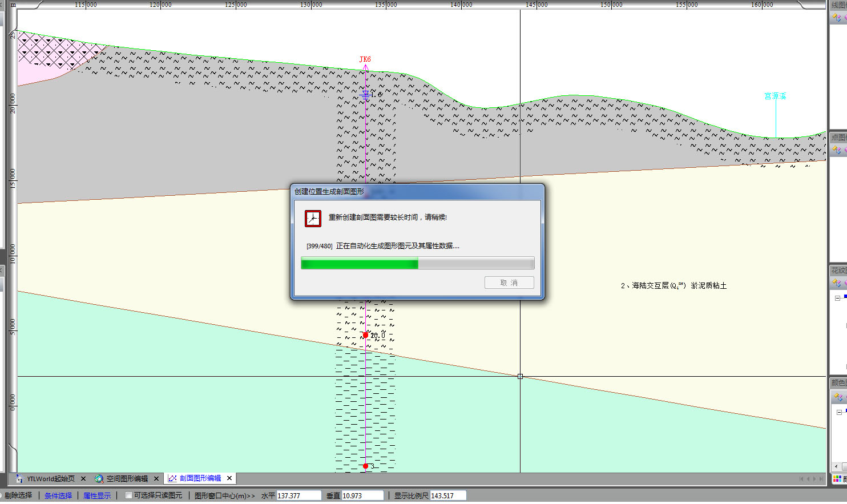847x504 pixels.
Task: Click the 点图 panel header
Action: [x=838, y=137]
